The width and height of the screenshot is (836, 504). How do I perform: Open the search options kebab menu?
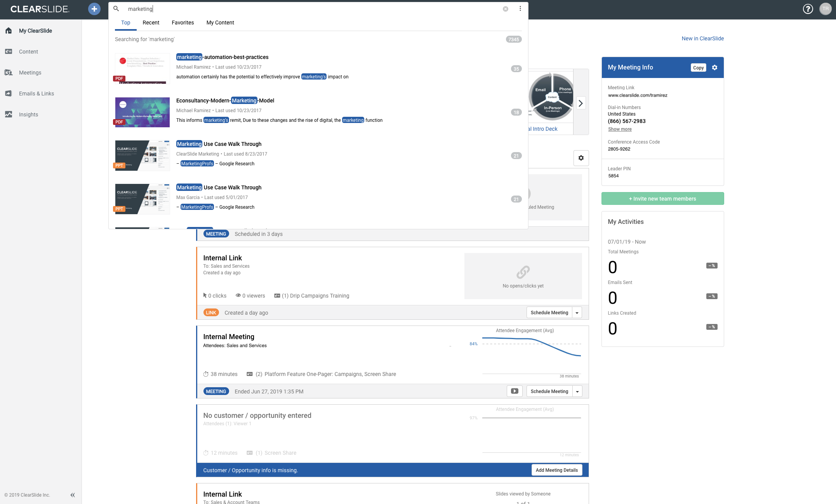coord(520,9)
